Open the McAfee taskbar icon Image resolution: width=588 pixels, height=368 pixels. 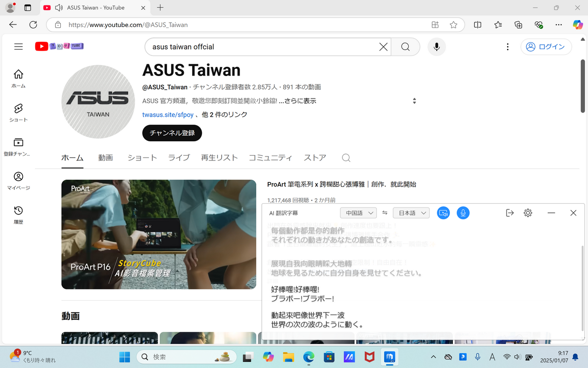tap(369, 357)
